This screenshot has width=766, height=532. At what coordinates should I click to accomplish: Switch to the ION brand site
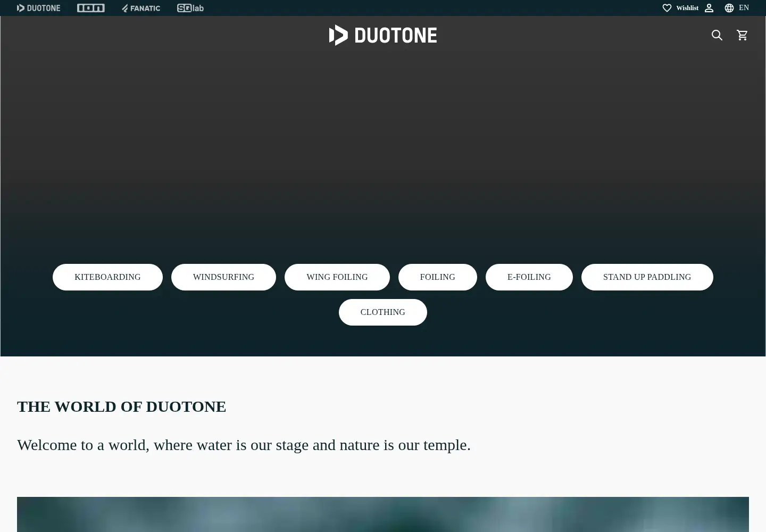click(x=90, y=8)
